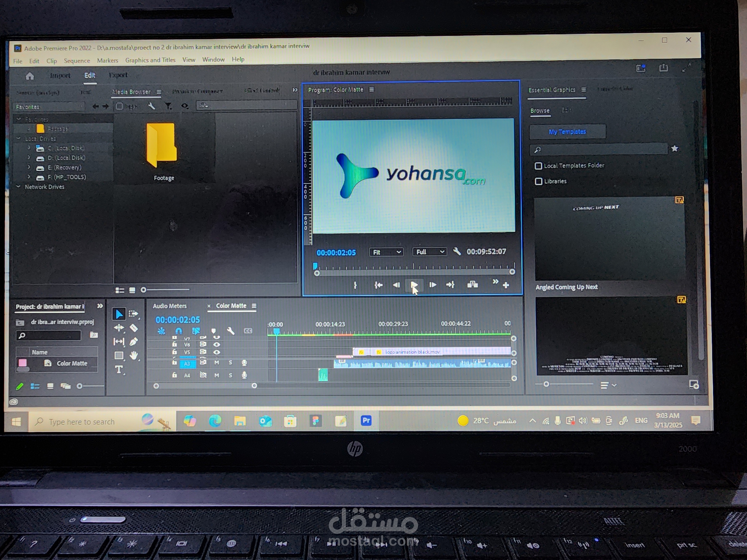
Task: Toggle Snap in Timeline magnet icon
Action: point(179,331)
